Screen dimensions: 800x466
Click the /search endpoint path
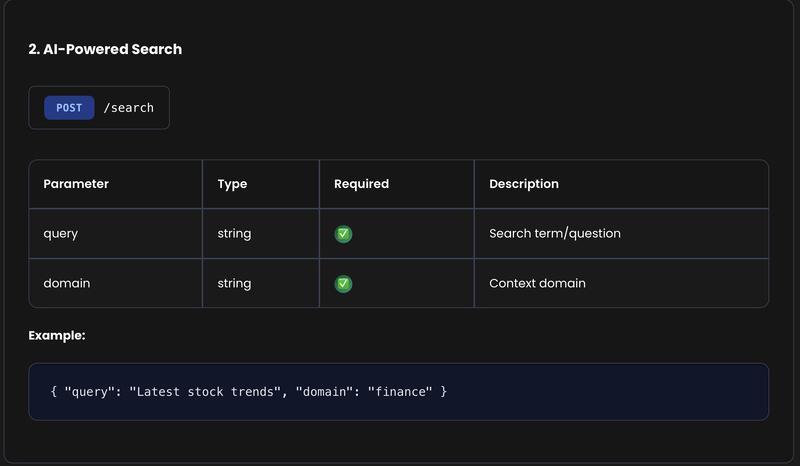tap(129, 108)
